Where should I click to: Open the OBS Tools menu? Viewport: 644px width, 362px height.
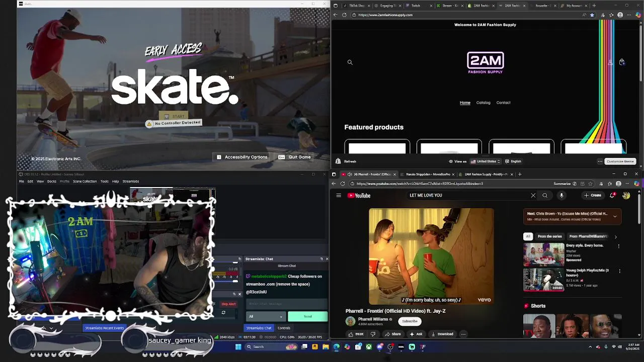click(x=104, y=181)
